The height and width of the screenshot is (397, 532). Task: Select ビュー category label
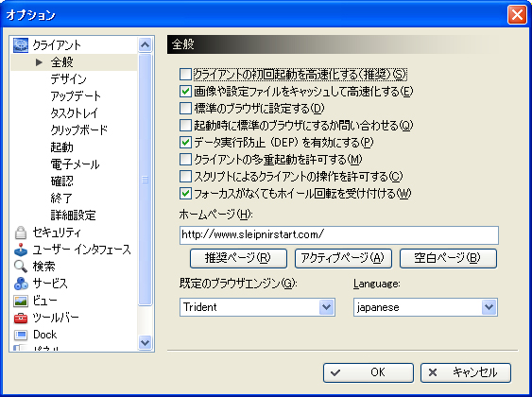(x=44, y=301)
